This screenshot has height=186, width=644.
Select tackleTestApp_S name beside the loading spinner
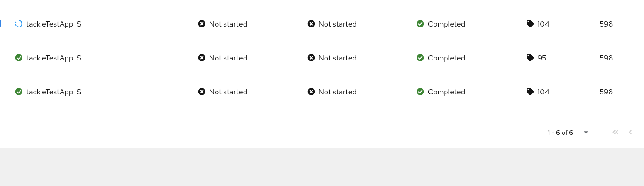coord(54,24)
